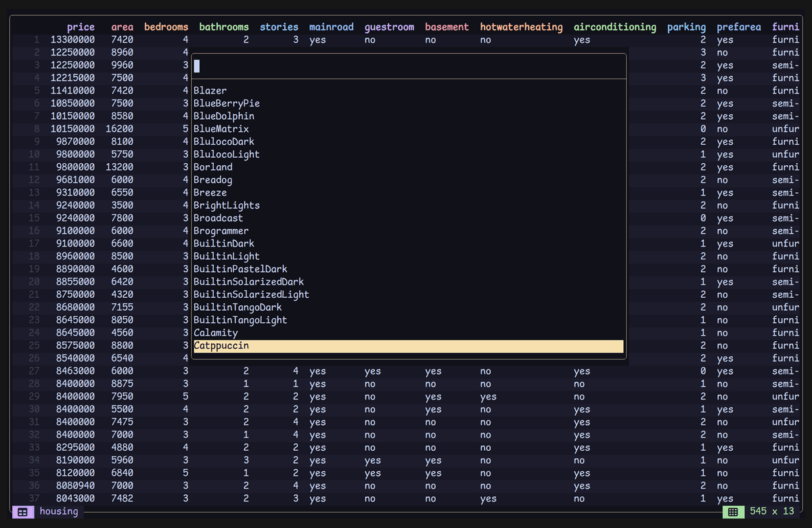Viewport: 812px width, 528px height.
Task: Click the bedrooms column header
Action: pyautogui.click(x=166, y=27)
